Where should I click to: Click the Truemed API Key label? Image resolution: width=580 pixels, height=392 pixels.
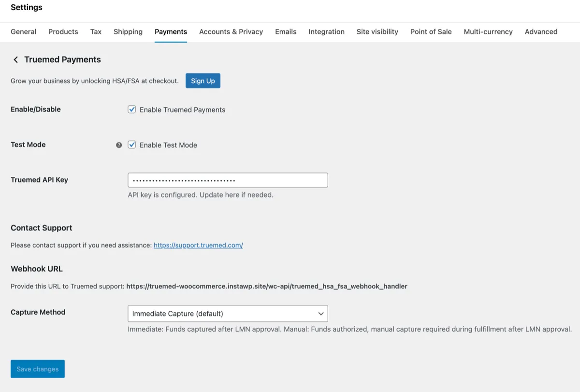pos(39,180)
